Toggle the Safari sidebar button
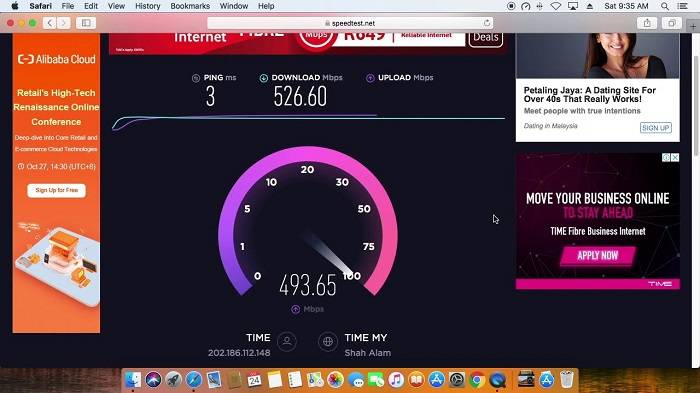The image size is (700, 393). tap(86, 23)
